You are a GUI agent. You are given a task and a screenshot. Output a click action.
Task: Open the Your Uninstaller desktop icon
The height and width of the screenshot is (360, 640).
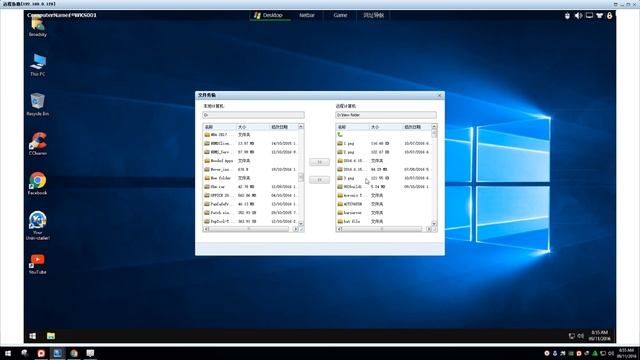click(38, 225)
